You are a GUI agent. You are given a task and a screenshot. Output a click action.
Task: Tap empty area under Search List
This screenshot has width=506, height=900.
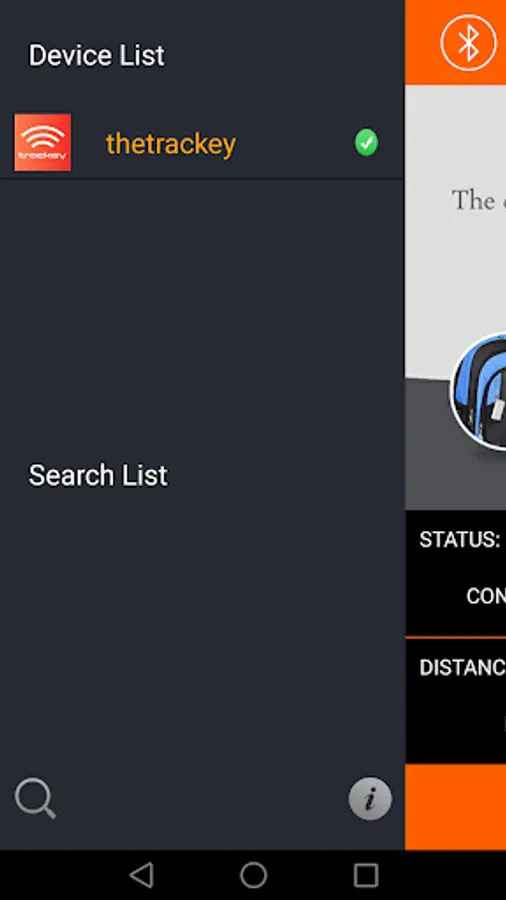click(201, 626)
